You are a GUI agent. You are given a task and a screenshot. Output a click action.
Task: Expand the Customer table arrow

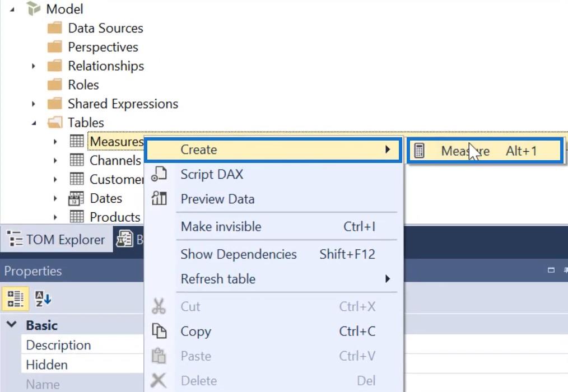[x=55, y=179]
